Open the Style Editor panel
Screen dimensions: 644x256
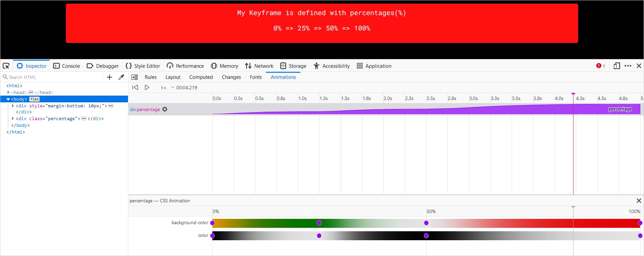click(x=143, y=66)
